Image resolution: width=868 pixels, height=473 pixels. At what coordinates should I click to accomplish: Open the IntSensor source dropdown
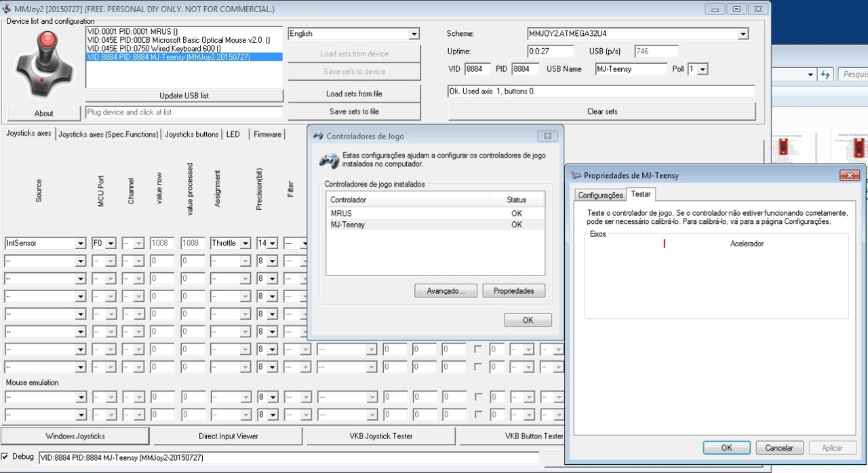pyautogui.click(x=81, y=243)
